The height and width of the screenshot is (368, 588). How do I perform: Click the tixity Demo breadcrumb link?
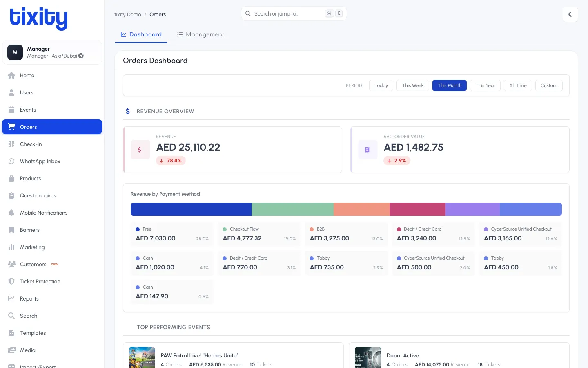(127, 14)
